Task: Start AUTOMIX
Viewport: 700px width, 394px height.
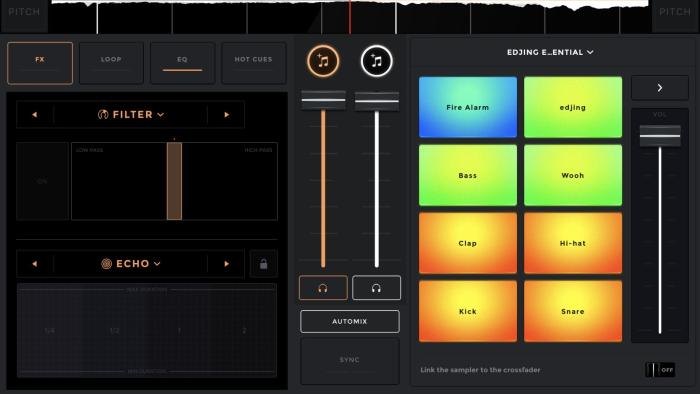Action: coord(350,321)
